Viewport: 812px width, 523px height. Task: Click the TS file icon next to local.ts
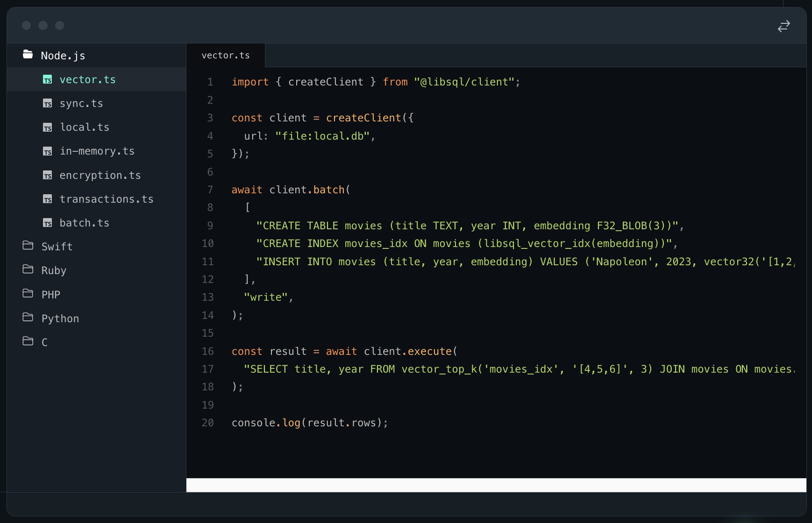(48, 127)
